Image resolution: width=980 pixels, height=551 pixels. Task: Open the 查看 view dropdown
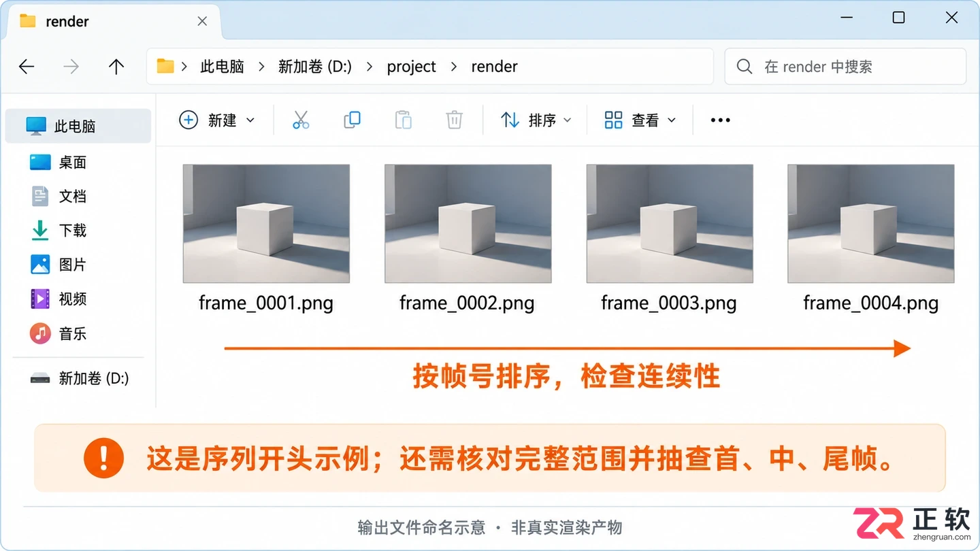coord(640,120)
